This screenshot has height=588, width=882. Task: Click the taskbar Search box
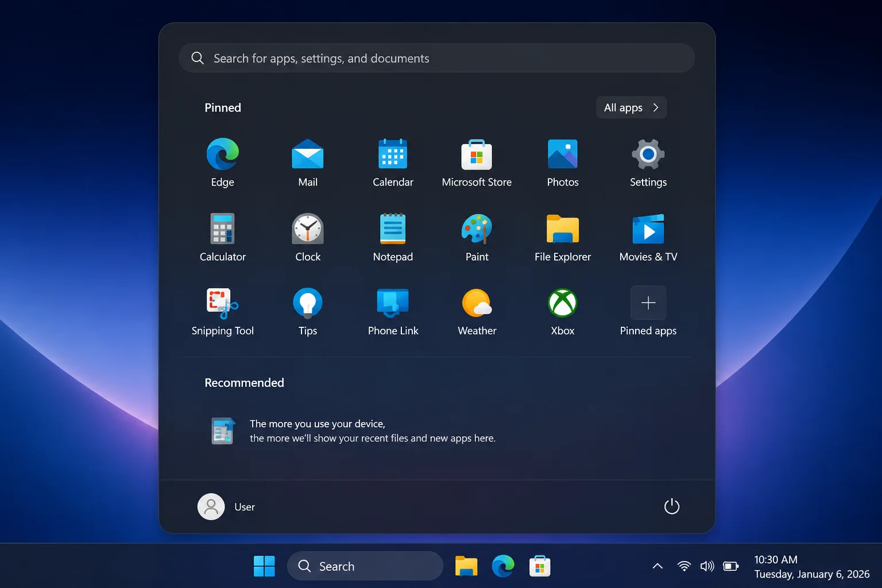365,566
